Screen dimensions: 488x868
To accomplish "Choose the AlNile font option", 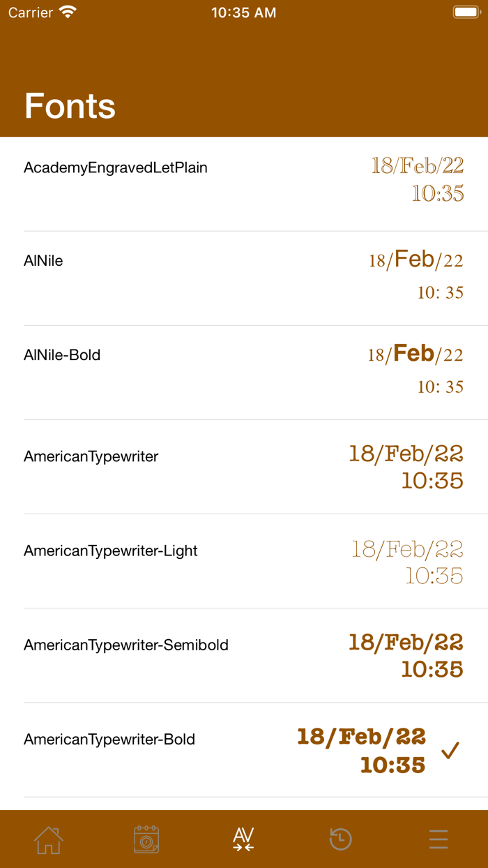I will pos(43,261).
